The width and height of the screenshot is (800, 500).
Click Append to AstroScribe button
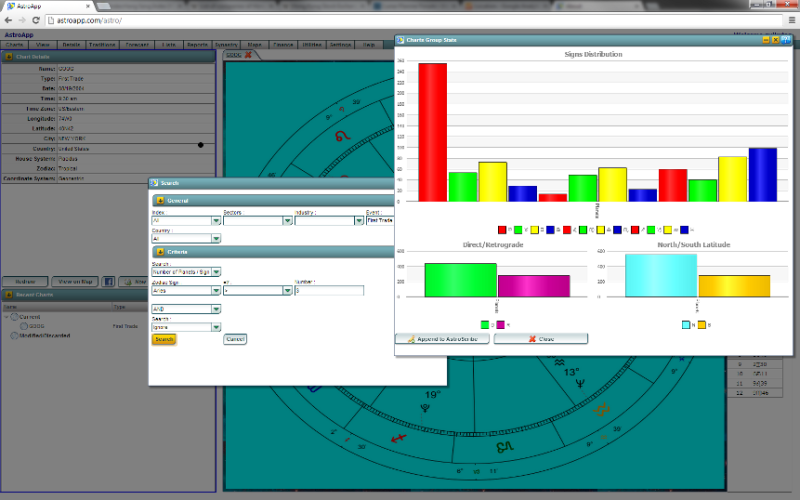pos(442,339)
